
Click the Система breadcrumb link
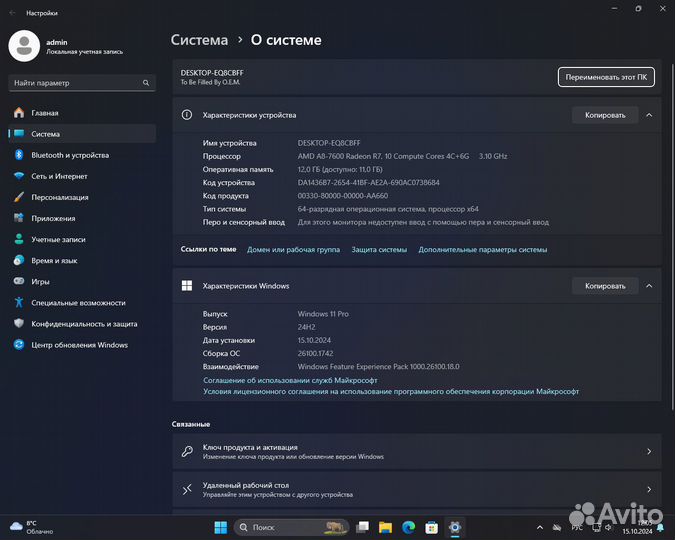click(x=199, y=40)
